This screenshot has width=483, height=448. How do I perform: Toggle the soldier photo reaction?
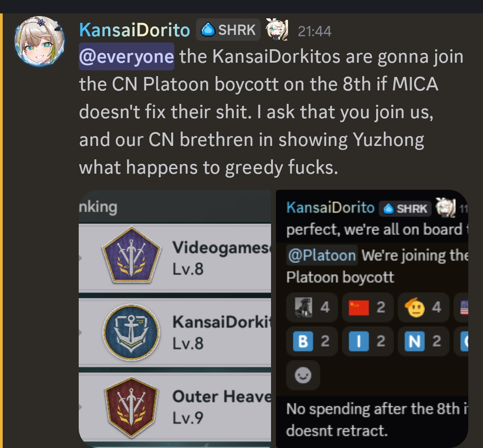click(312, 307)
